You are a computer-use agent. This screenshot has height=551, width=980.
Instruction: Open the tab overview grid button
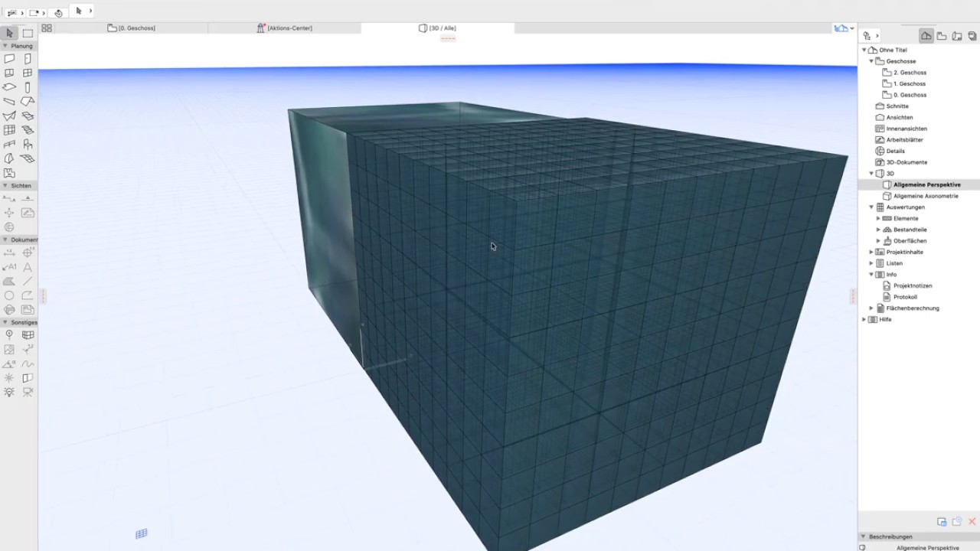click(x=47, y=28)
